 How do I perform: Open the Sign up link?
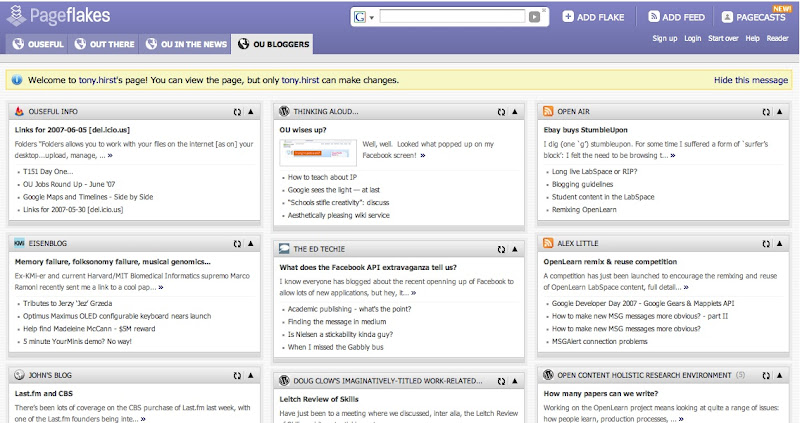click(664, 38)
